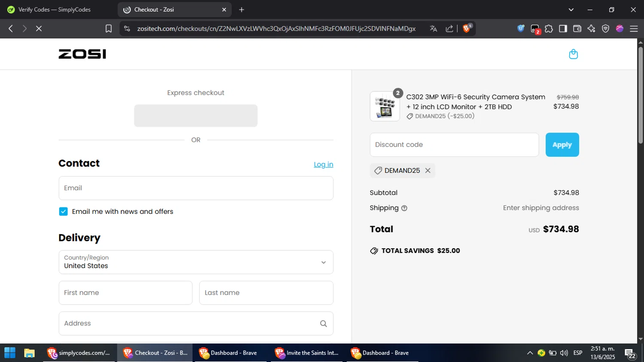Open site settings icon in address bar

pyautogui.click(x=127, y=28)
